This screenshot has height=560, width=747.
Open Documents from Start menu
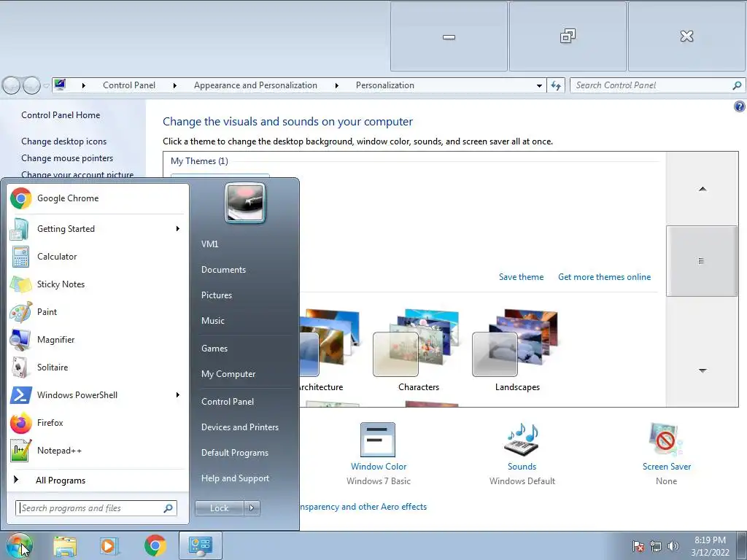click(223, 270)
